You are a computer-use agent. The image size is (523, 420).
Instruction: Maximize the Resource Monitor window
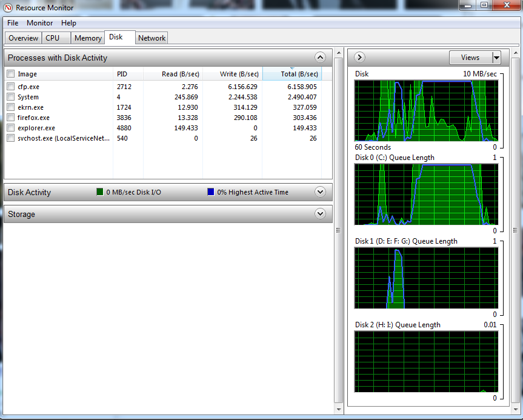pos(484,5)
